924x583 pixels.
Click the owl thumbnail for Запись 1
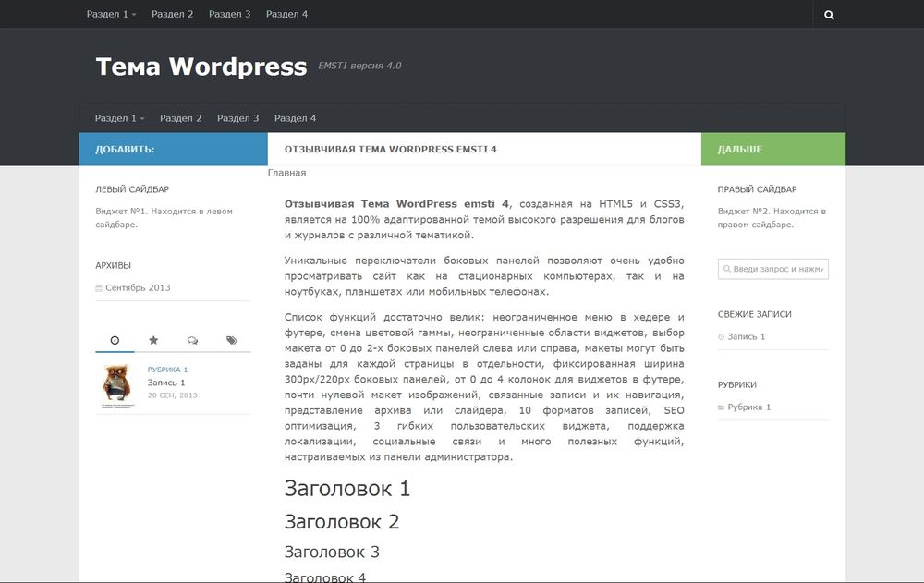116,385
